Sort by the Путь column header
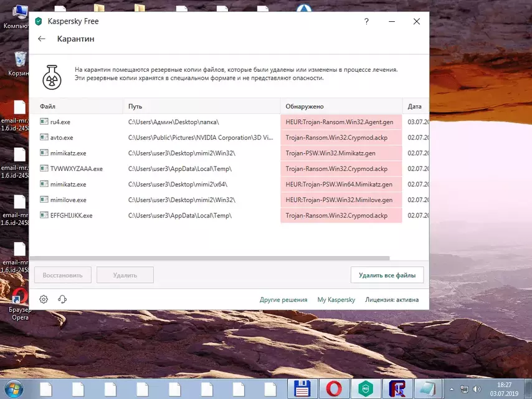Viewport: 532px width, 399px height. [202, 106]
